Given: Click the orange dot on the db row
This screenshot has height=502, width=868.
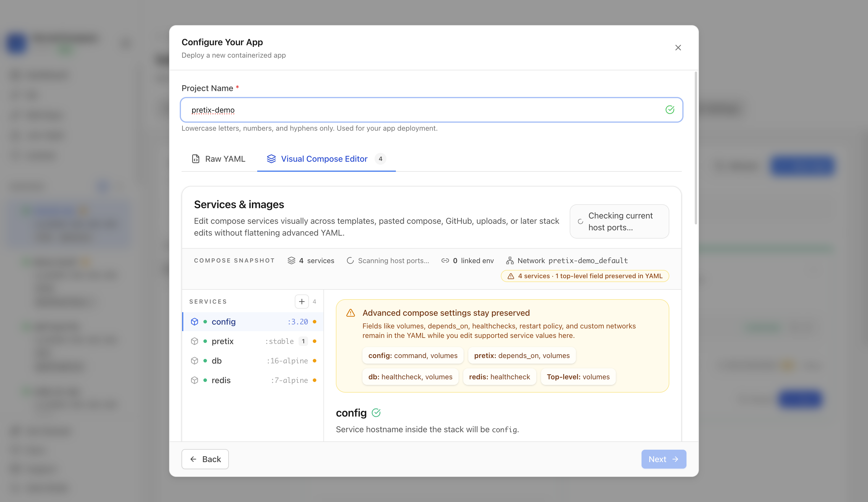Looking at the screenshot, I should click(315, 361).
